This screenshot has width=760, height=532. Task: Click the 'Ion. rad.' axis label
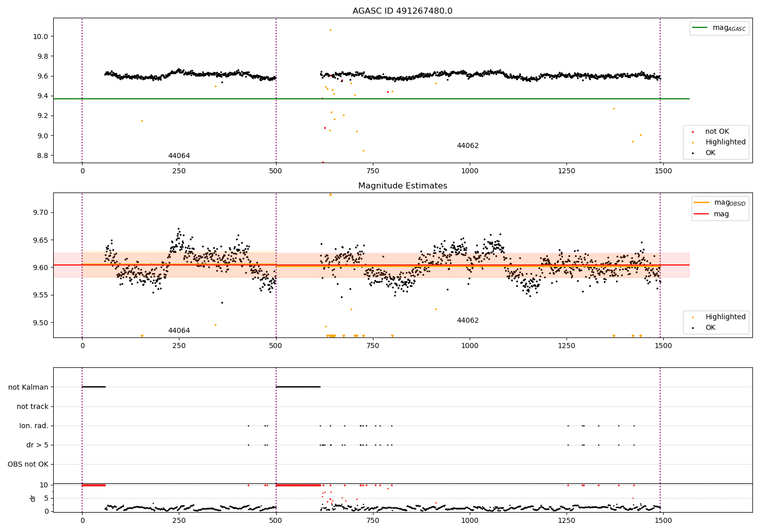pyautogui.click(x=34, y=426)
